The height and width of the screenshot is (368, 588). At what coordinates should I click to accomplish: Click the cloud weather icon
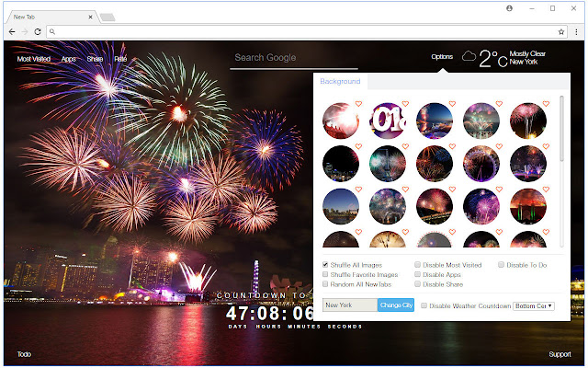[x=469, y=56]
